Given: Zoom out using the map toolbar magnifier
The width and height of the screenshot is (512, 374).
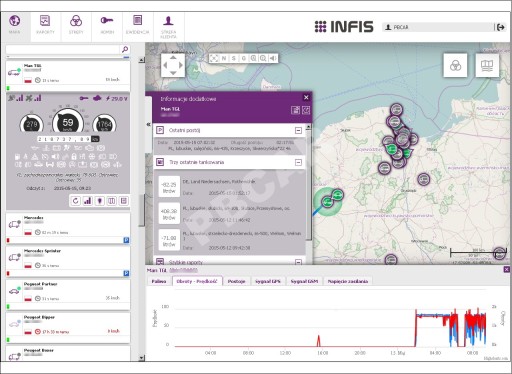Looking at the screenshot, I should pos(263,58).
